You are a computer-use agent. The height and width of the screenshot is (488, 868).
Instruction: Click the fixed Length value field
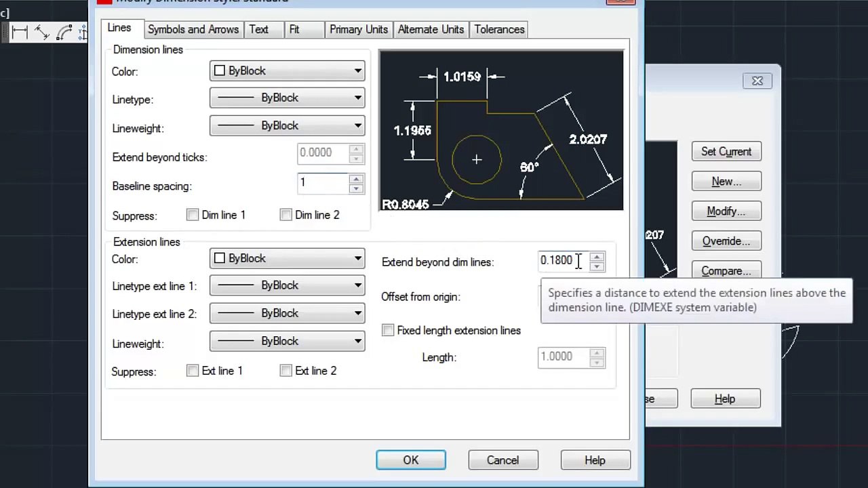coord(564,357)
